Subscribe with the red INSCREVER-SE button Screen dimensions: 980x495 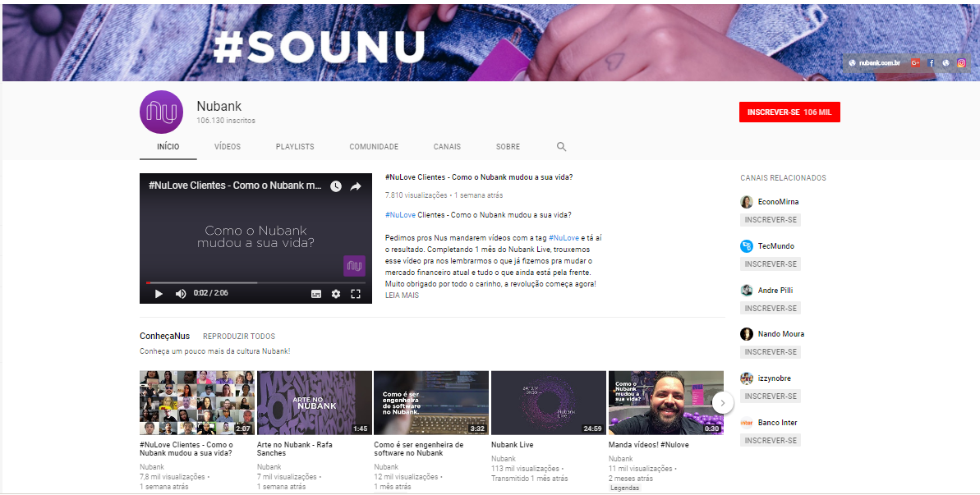(x=789, y=112)
